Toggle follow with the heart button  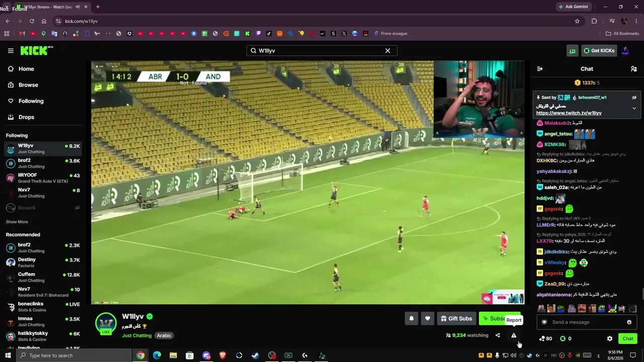(428, 318)
